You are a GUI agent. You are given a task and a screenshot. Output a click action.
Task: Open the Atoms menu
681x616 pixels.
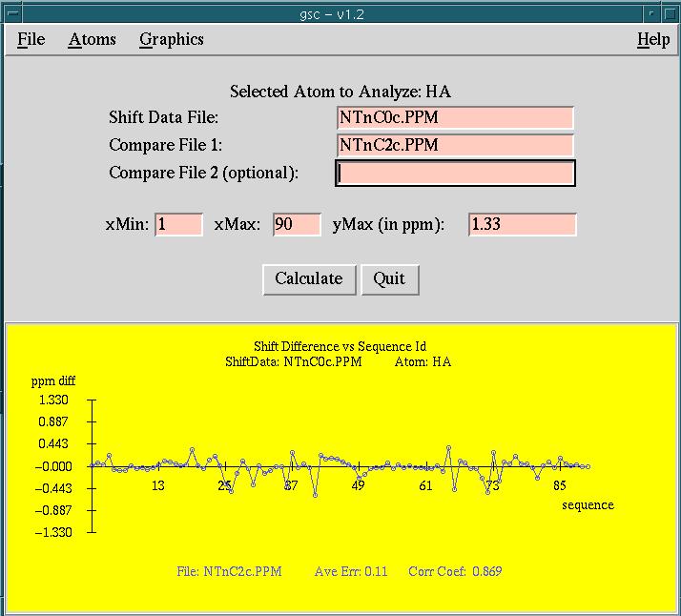click(x=93, y=39)
